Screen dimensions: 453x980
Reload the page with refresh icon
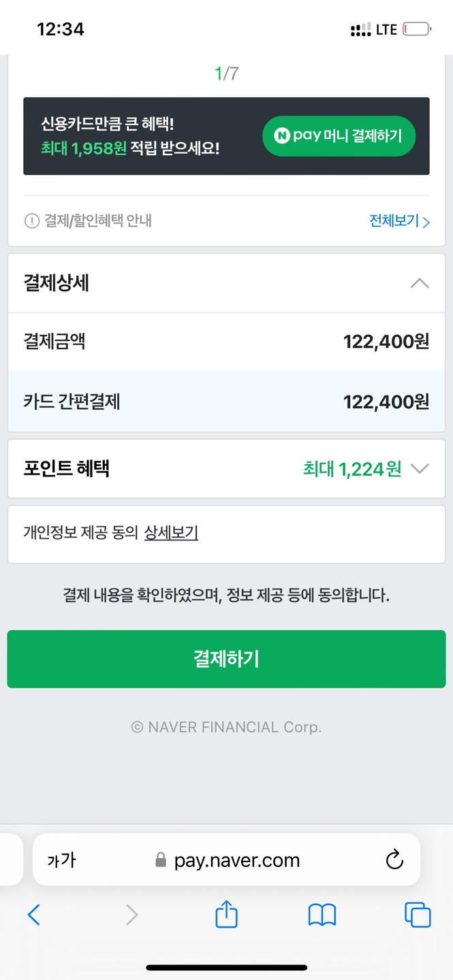[x=394, y=860]
